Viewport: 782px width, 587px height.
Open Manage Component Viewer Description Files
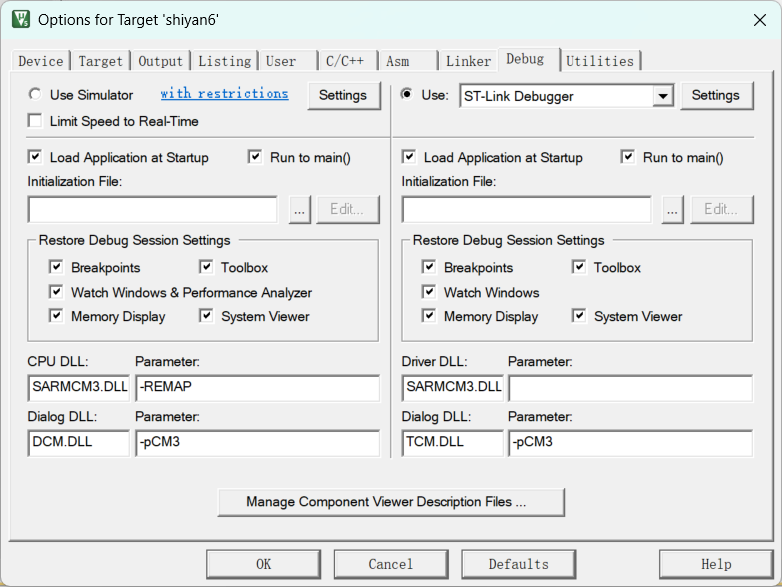click(x=391, y=502)
